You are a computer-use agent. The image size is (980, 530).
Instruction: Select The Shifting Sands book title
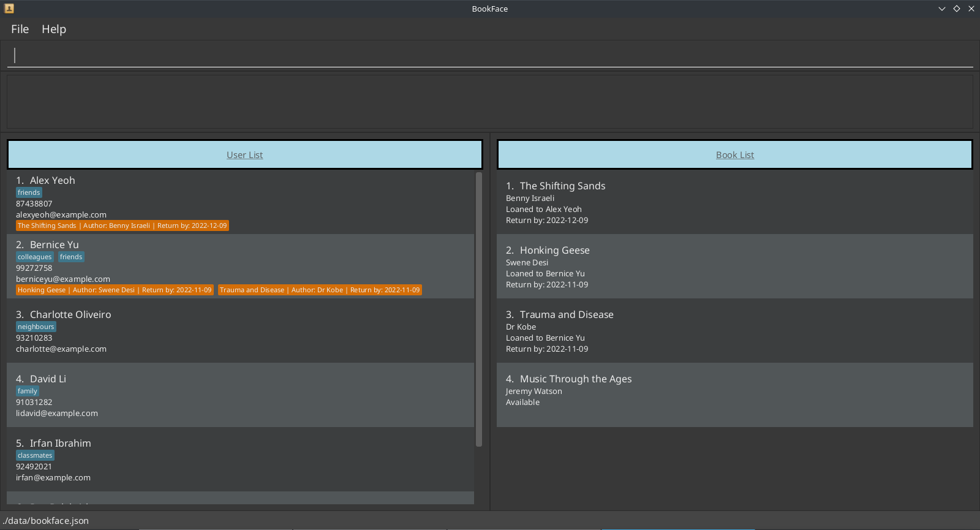tap(562, 186)
